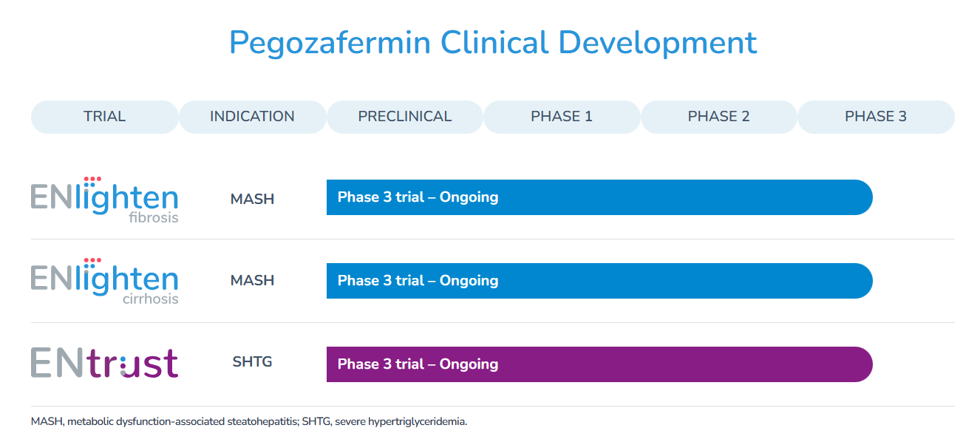Viewport: 980px width, 442px height.
Task: Click the red dots above ENlighten fibrosis logo
Action: [92, 179]
